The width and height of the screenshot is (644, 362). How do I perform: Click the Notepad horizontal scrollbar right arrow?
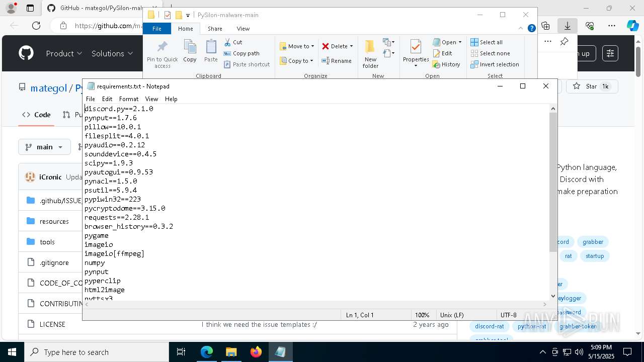click(x=545, y=304)
